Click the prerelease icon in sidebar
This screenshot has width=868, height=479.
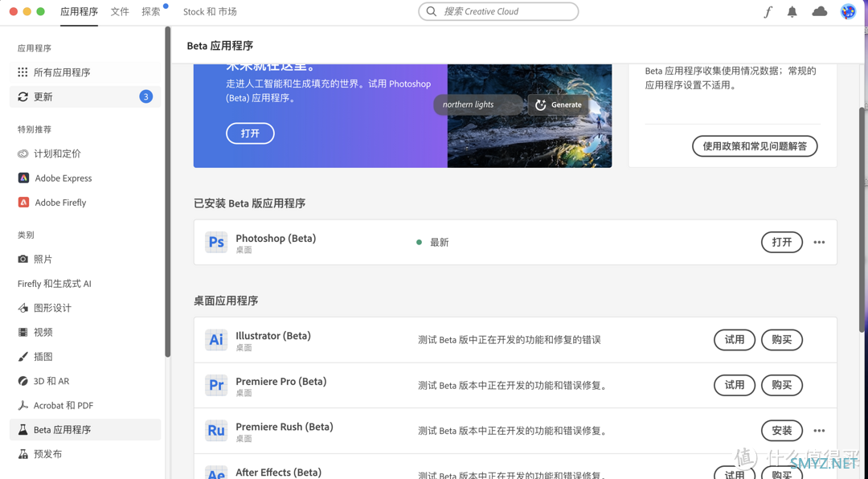point(23,454)
